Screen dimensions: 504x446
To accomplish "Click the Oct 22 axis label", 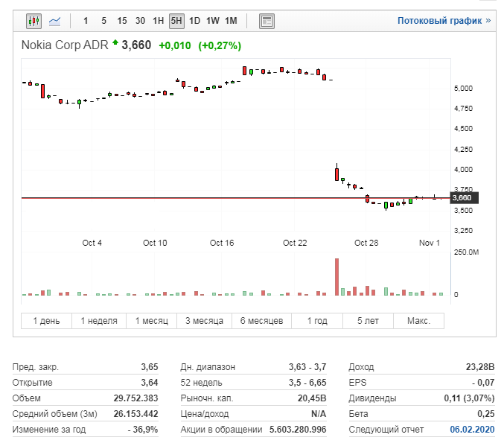I will [x=295, y=243].
